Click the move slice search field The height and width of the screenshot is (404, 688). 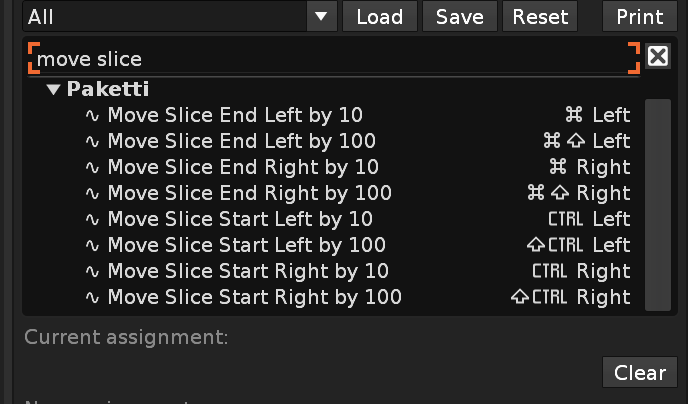coord(330,59)
